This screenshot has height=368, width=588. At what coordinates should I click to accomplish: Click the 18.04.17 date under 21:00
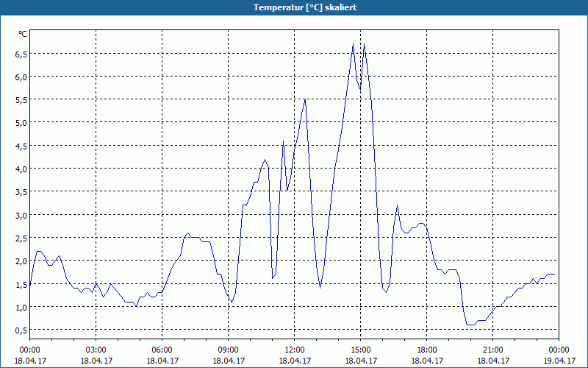tap(493, 361)
